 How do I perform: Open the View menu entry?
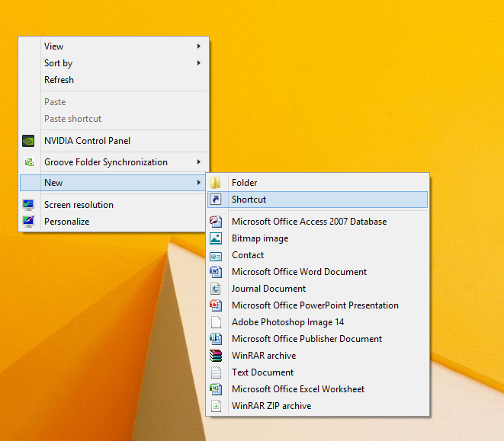114,46
